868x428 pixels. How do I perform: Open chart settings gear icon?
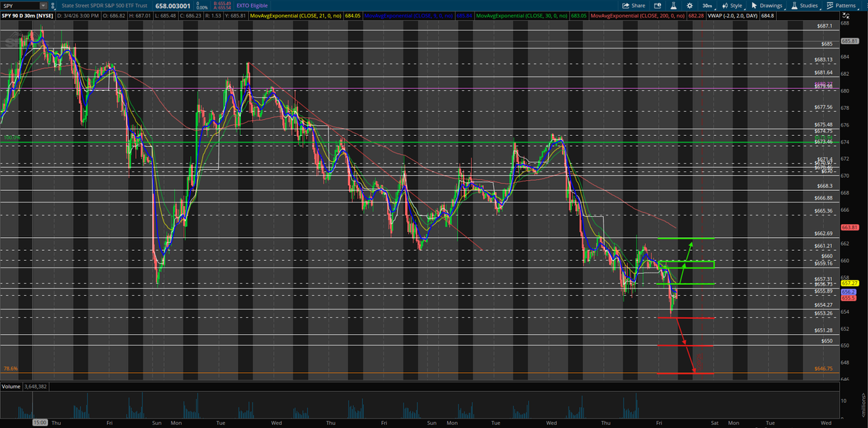click(690, 5)
